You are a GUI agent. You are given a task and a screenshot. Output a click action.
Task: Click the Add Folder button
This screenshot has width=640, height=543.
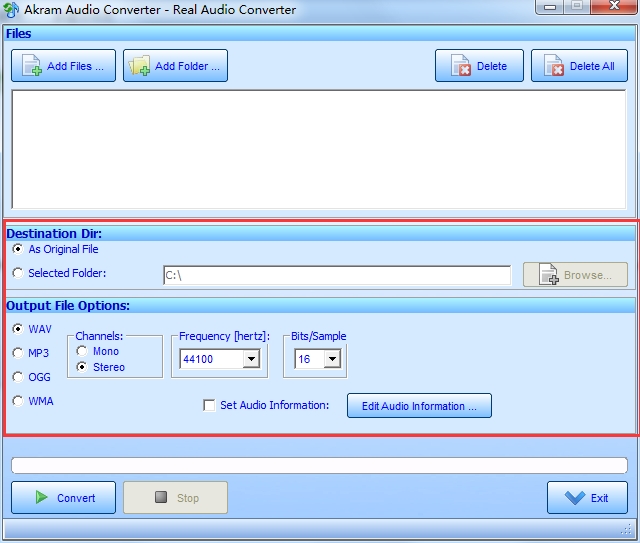176,66
